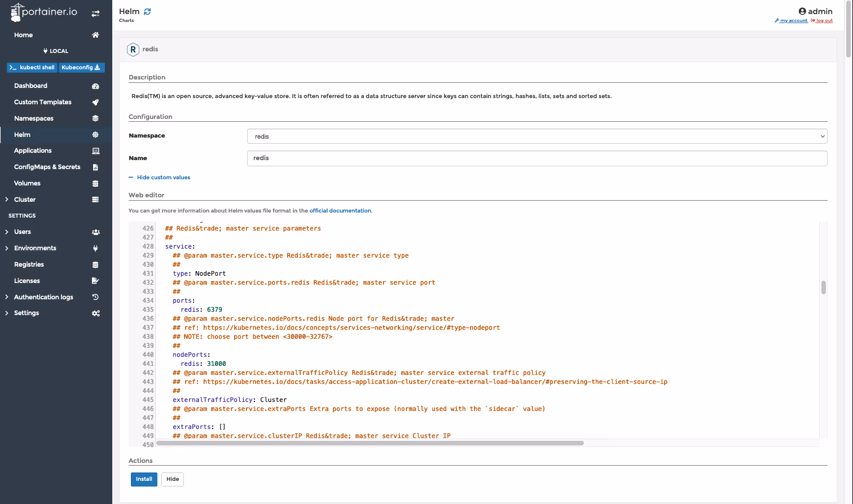The width and height of the screenshot is (853, 504).
Task: Open ConfigMaps & Secrets
Action: [x=47, y=167]
